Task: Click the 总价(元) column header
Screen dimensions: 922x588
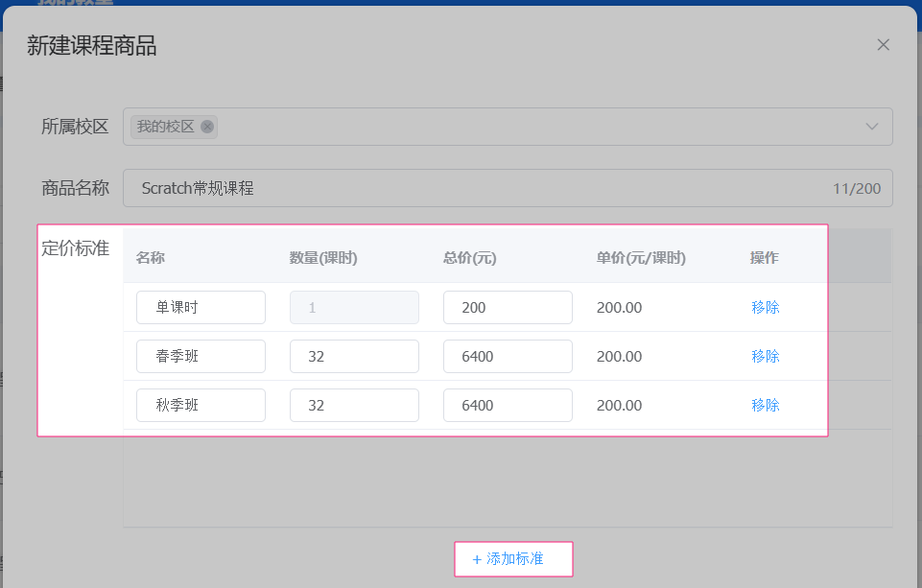Action: pos(470,257)
